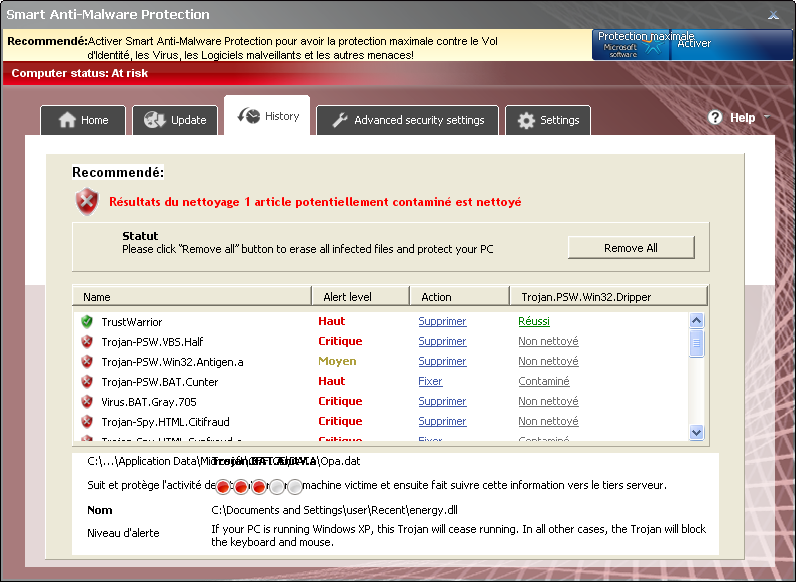
Task: Sort by Alert level column header
Action: [360, 297]
